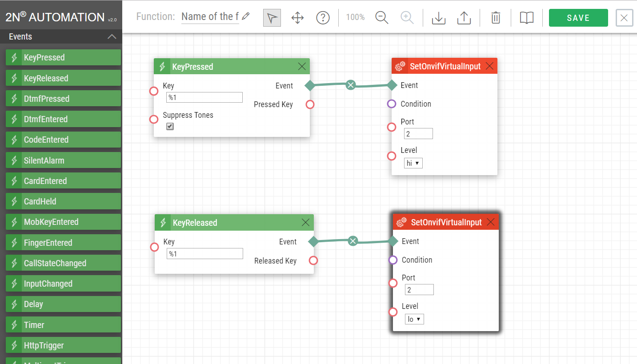This screenshot has height=364, width=637.
Task: Select CardEntered from the Events list
Action: pos(63,181)
